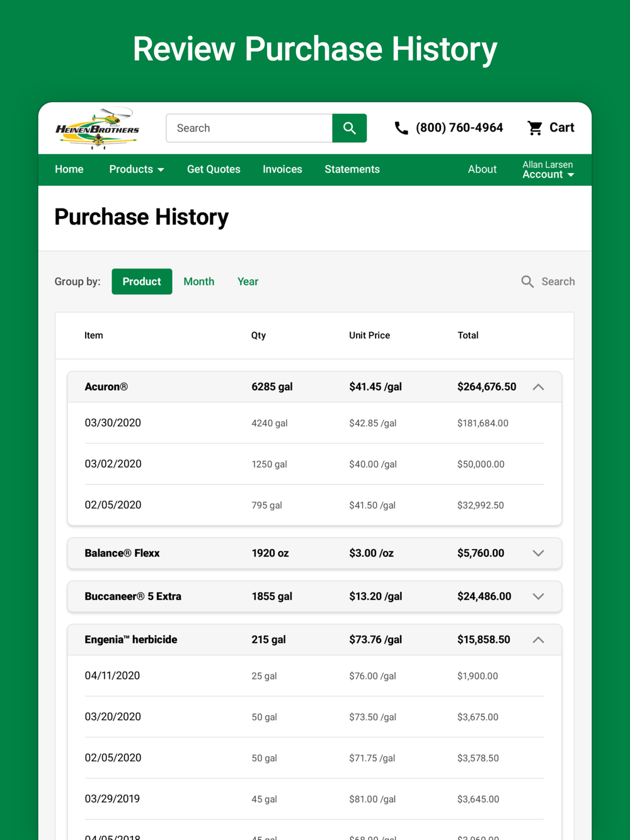Screen dimensions: 630x840
Task: Collapse the Acuron® row chevron
Action: coord(538,387)
